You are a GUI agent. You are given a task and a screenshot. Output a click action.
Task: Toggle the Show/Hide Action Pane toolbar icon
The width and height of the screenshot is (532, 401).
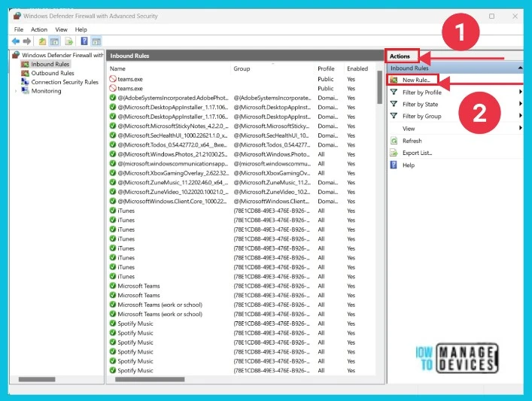96,41
